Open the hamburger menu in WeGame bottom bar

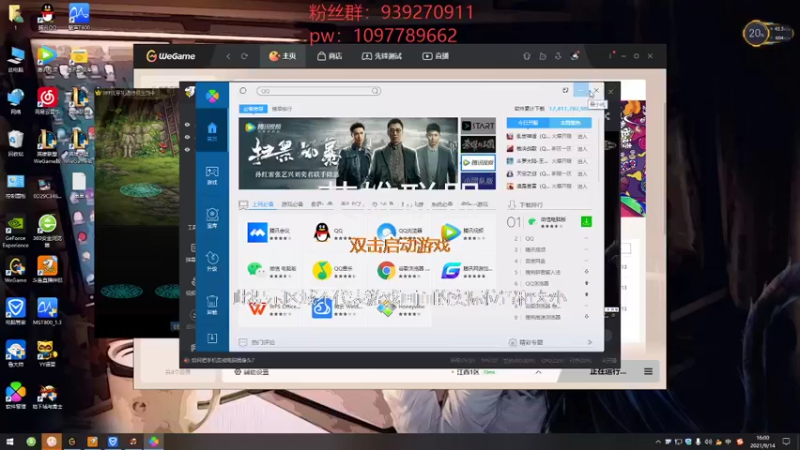coord(648,371)
